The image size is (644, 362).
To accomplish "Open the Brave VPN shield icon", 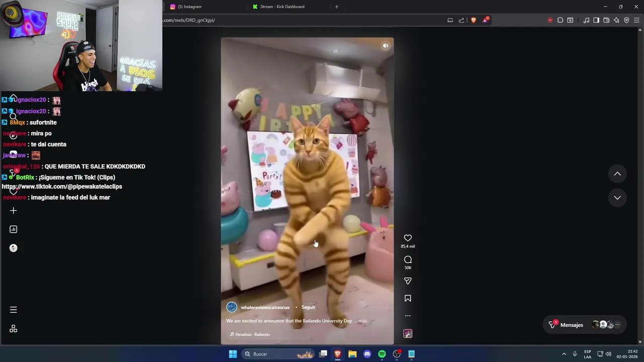I will click(x=626, y=20).
